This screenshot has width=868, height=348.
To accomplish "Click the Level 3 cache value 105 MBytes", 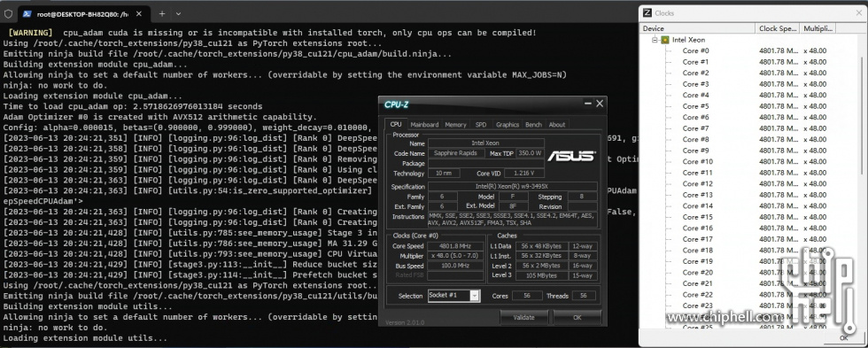I will [x=542, y=275].
